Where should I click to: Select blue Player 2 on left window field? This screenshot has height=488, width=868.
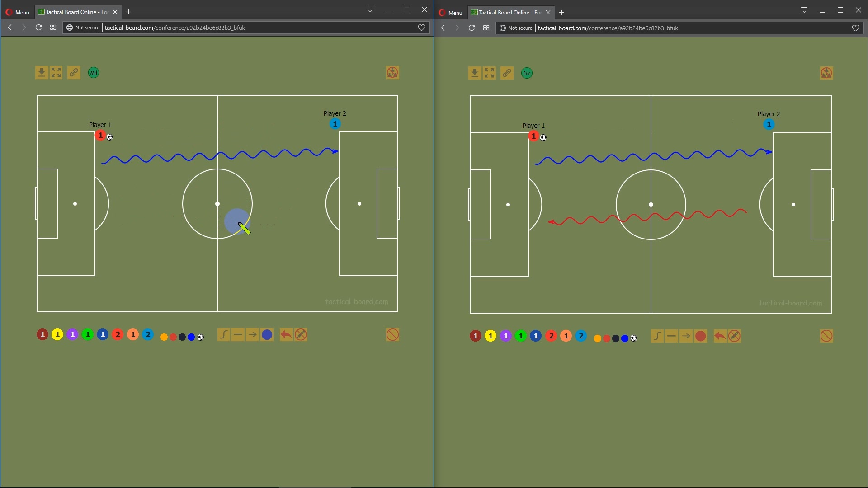pyautogui.click(x=335, y=124)
